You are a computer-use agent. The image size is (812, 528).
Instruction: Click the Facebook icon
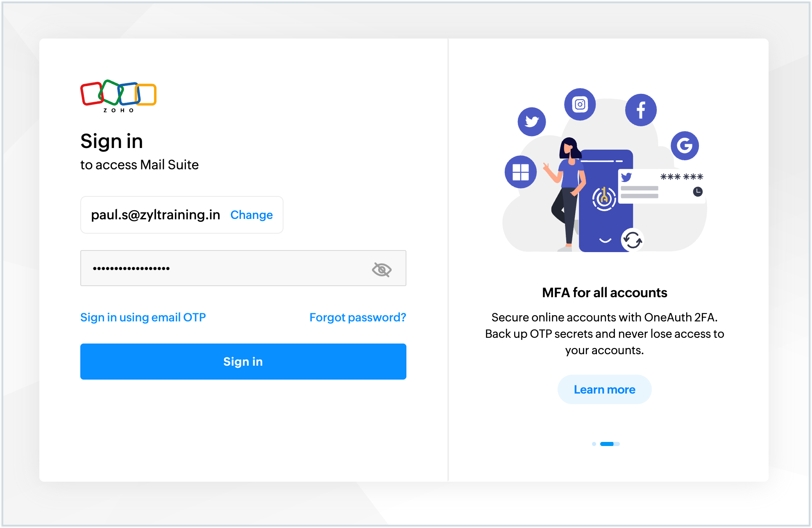pos(641,109)
